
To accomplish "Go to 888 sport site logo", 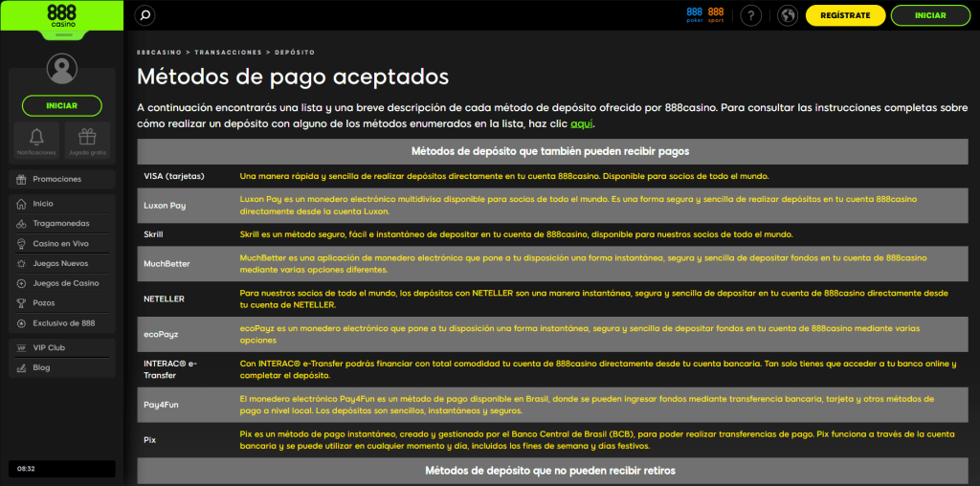I will click(x=716, y=15).
